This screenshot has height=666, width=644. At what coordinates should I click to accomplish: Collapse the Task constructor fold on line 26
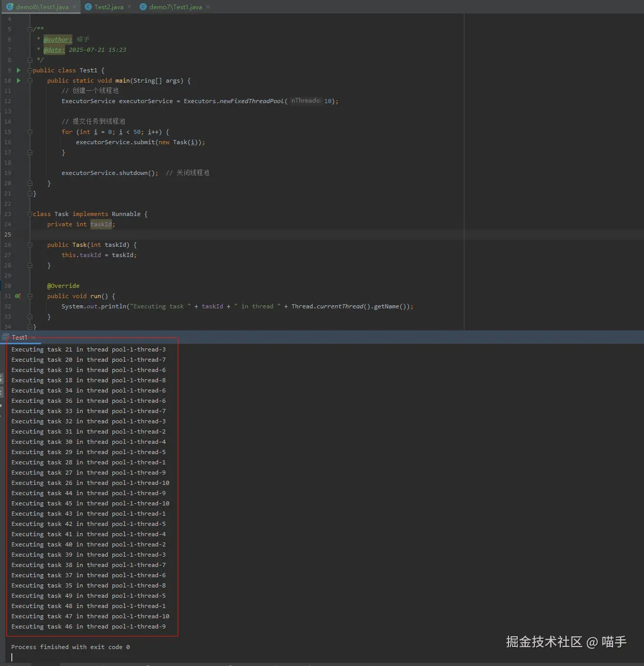coord(30,245)
